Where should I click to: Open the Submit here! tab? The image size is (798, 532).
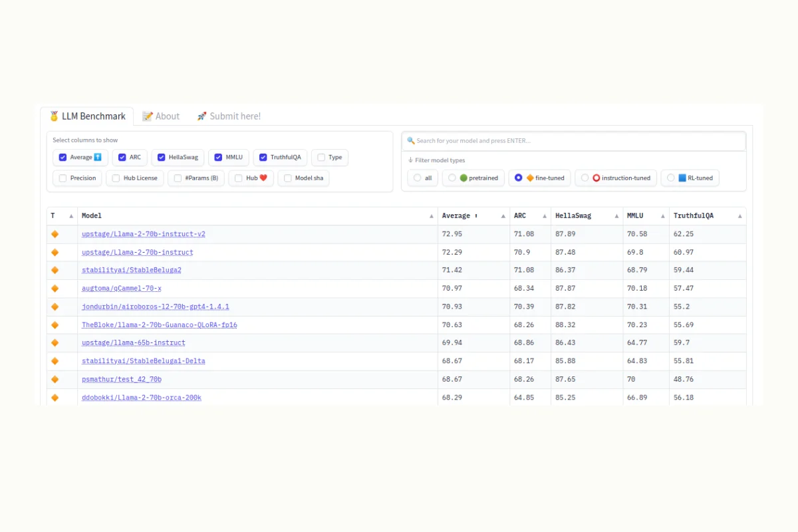[x=229, y=116]
